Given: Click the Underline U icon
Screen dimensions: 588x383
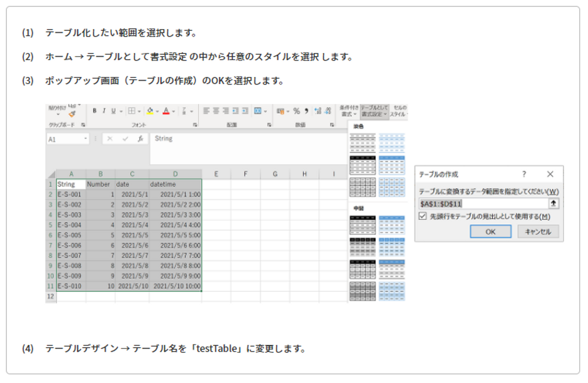Looking at the screenshot, I should click(x=113, y=111).
